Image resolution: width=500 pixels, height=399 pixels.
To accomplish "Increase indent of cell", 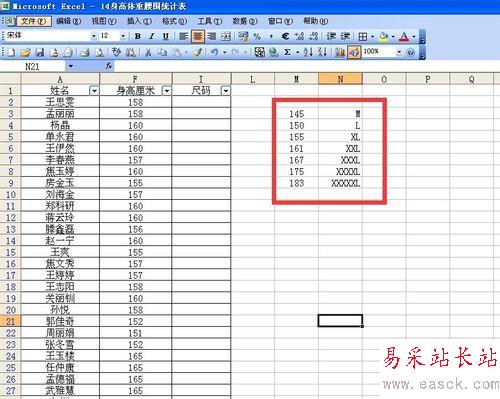I will (345, 36).
